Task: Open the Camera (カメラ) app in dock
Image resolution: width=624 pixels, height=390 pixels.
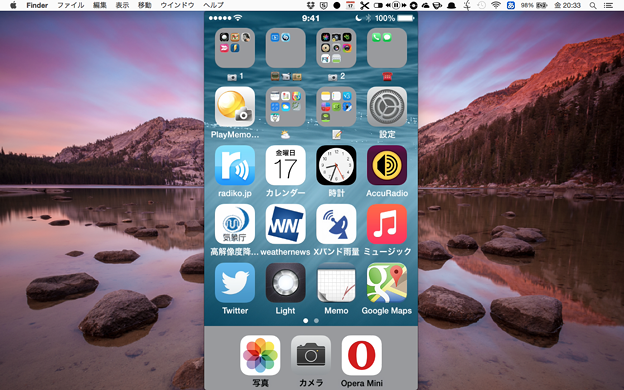Action: (x=311, y=355)
